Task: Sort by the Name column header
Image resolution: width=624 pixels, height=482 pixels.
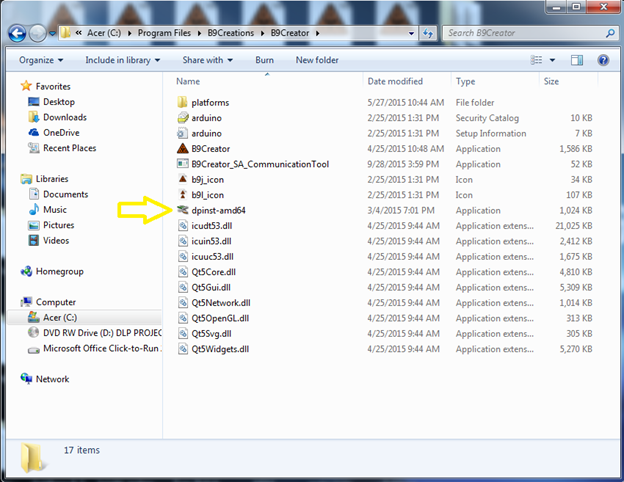Action: [188, 82]
